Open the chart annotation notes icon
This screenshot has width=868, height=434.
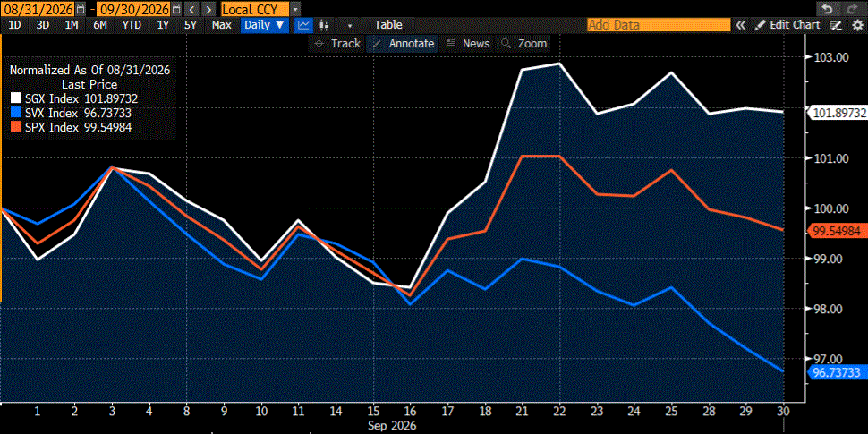[836, 25]
